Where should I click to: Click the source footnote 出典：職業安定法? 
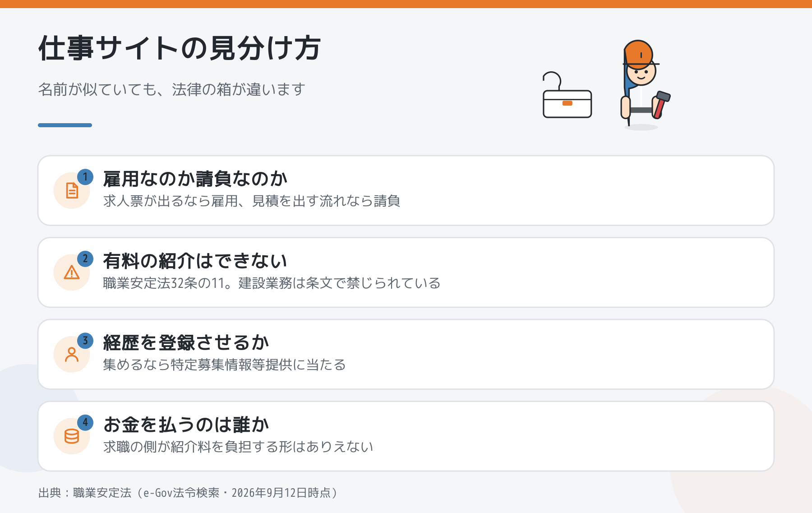coord(188,493)
